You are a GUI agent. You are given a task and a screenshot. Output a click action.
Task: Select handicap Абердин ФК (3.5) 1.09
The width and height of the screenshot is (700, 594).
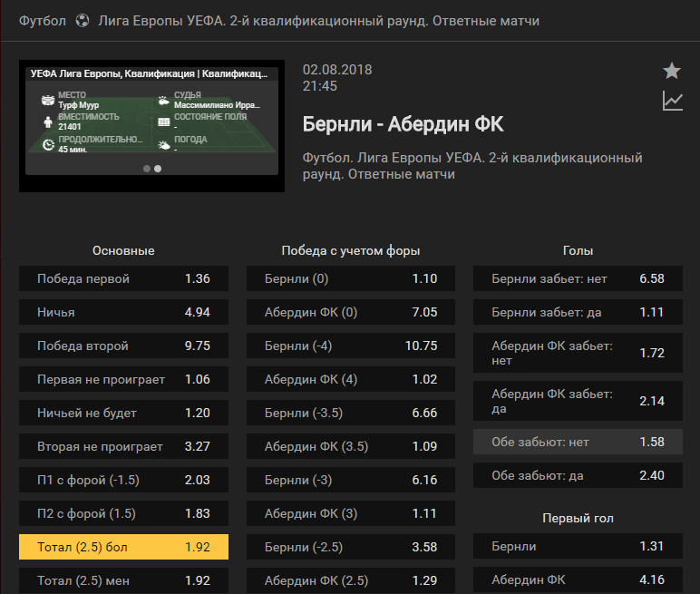[351, 446]
